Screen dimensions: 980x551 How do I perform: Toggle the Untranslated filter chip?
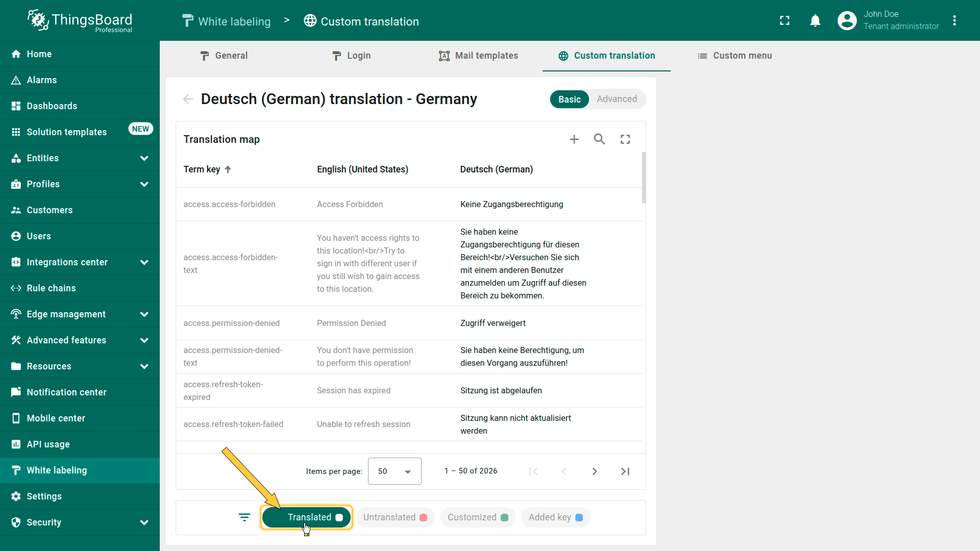[395, 517]
